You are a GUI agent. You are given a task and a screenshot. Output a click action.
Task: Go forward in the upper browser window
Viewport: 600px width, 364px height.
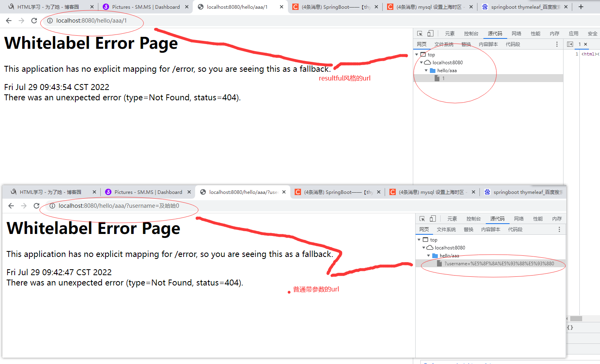(x=21, y=21)
